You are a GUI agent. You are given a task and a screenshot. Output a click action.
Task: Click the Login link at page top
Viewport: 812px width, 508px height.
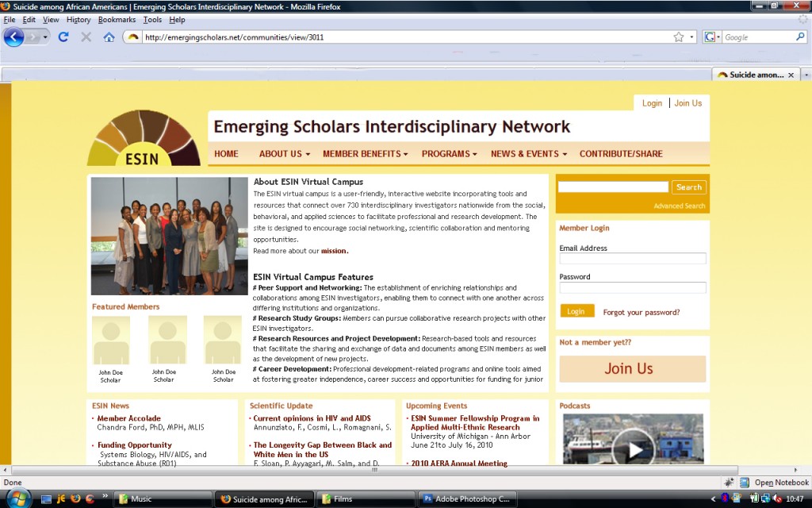652,103
